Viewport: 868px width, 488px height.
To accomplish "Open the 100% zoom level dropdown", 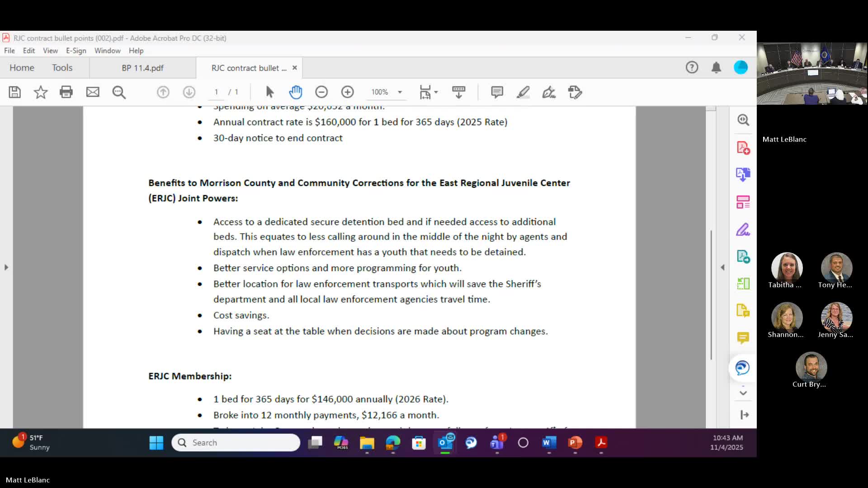I will [x=400, y=92].
